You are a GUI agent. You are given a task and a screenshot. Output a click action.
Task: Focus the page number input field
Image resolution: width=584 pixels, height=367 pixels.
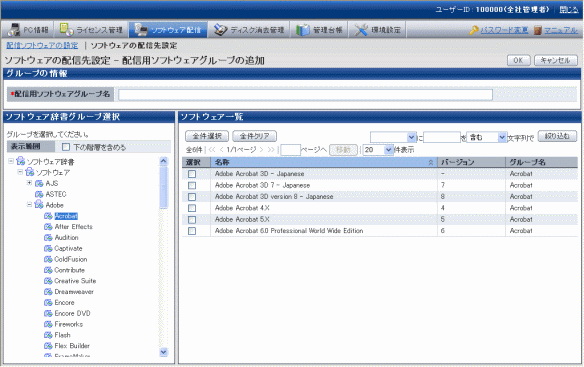coord(291,150)
